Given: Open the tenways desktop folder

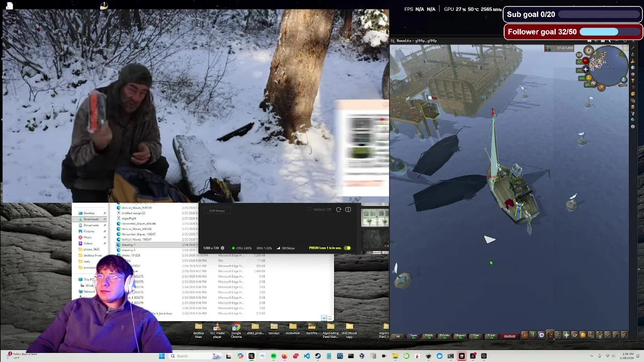Looking at the screenshot, I should click(x=274, y=329).
